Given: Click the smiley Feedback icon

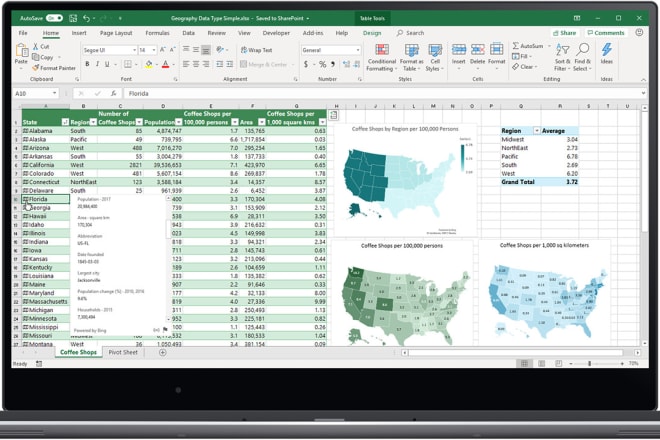Looking at the screenshot, I should click(639, 32).
